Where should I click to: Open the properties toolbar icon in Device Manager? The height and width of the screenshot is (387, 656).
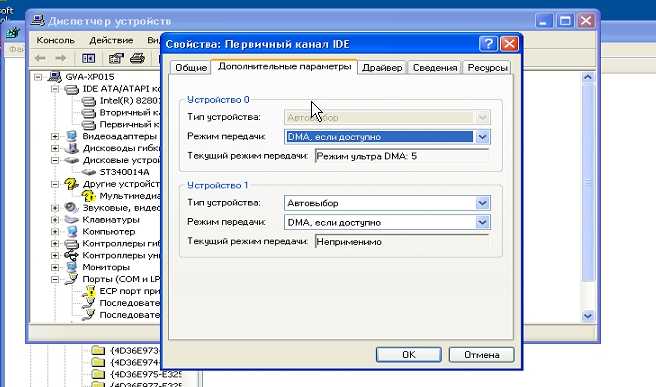pos(116,58)
